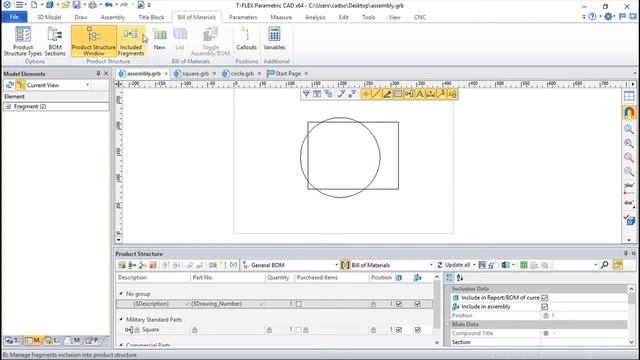Toggle Include in assembly checkbox in properties
Image resolution: width=640 pixels, height=360 pixels.
click(544, 307)
